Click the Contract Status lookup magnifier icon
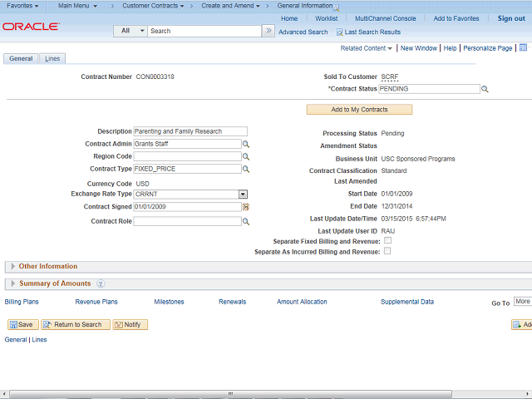Image resolution: width=532 pixels, height=399 pixels. pos(485,89)
